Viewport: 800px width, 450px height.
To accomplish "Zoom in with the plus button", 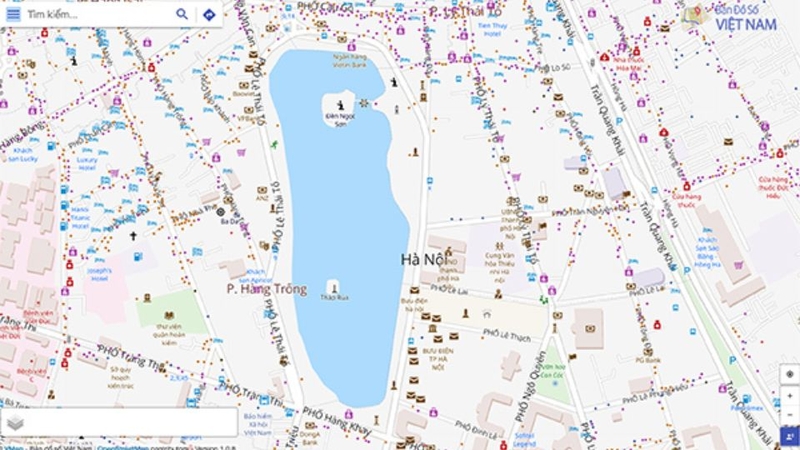I will point(790,396).
